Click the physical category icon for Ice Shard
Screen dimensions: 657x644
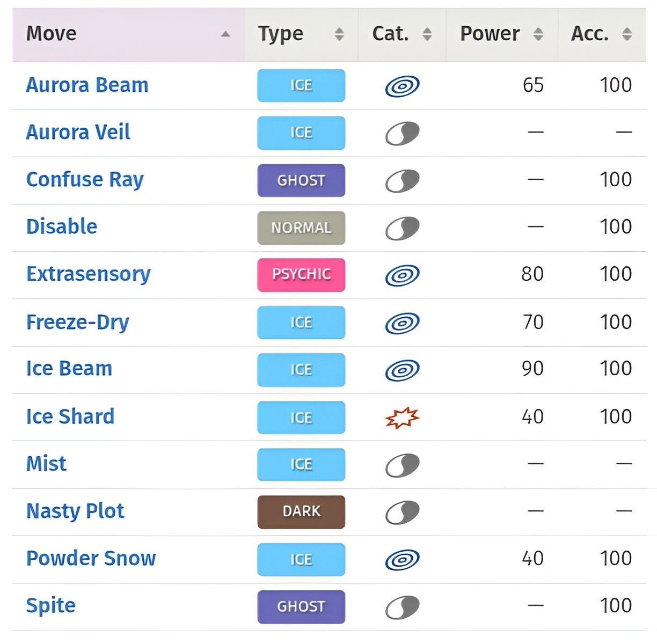click(402, 418)
